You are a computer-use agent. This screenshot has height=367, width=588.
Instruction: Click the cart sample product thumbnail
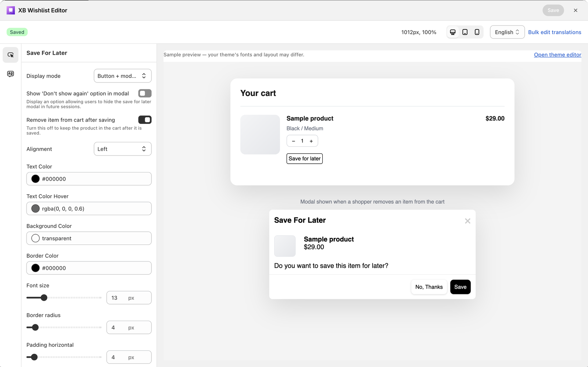coord(260,135)
